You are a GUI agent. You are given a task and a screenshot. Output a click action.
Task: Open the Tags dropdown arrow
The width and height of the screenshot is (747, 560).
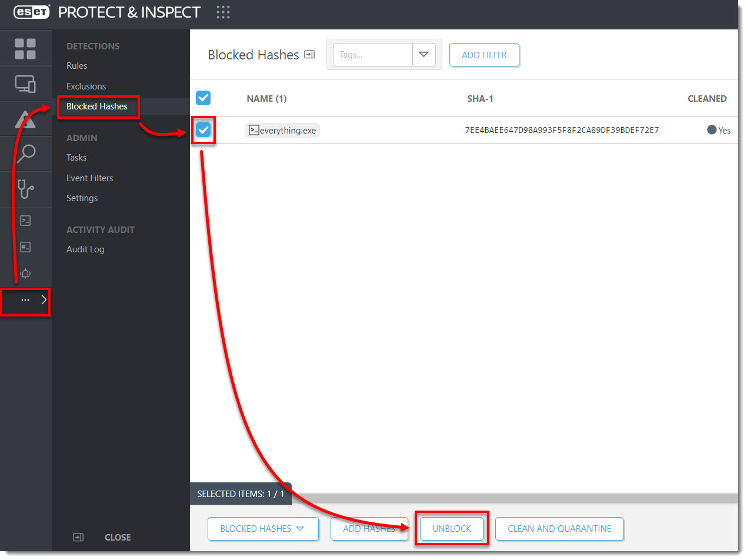tap(423, 55)
